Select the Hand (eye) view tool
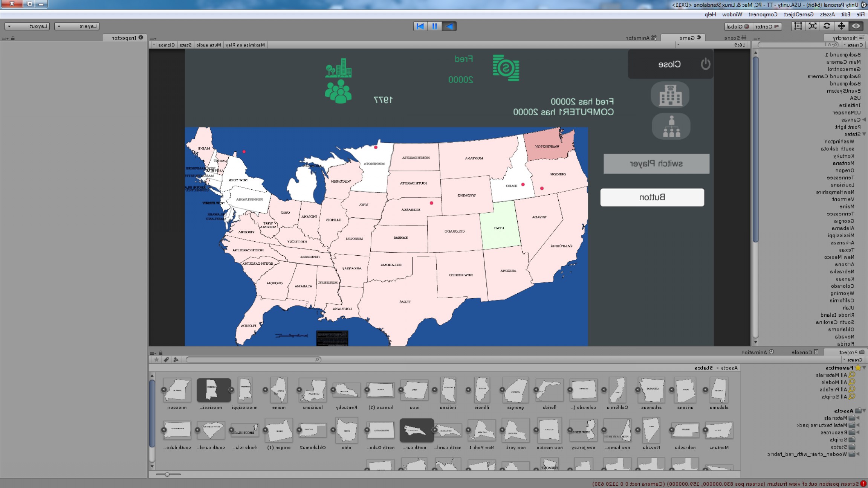This screenshot has height=488, width=868. coord(856,26)
